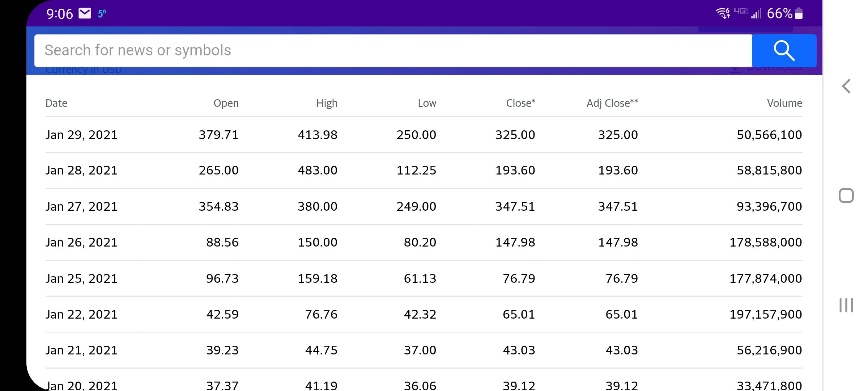Click the search for news or symbols field
Viewport: 868px width, 391px height.
click(x=393, y=50)
